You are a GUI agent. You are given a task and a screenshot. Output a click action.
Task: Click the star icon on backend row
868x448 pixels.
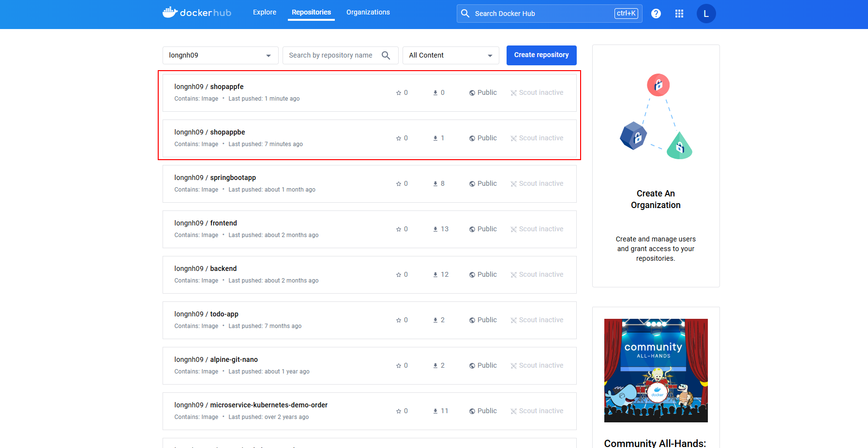pyautogui.click(x=399, y=275)
